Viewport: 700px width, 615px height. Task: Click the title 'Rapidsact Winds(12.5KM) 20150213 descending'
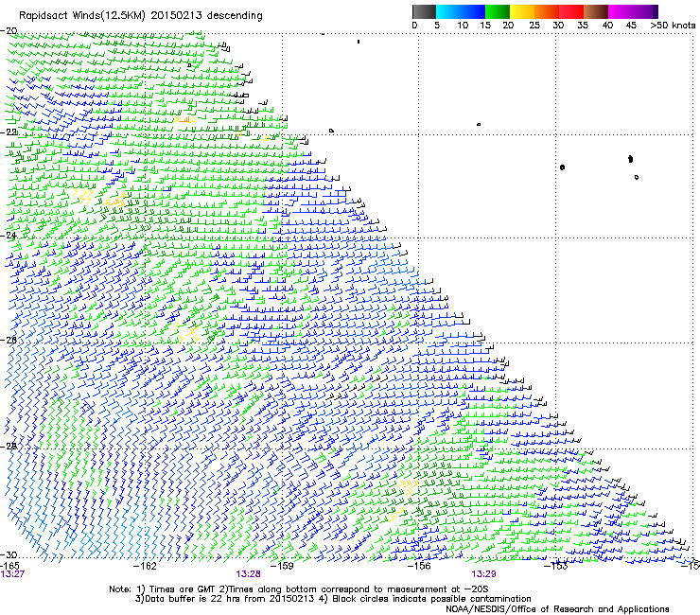tap(141, 16)
